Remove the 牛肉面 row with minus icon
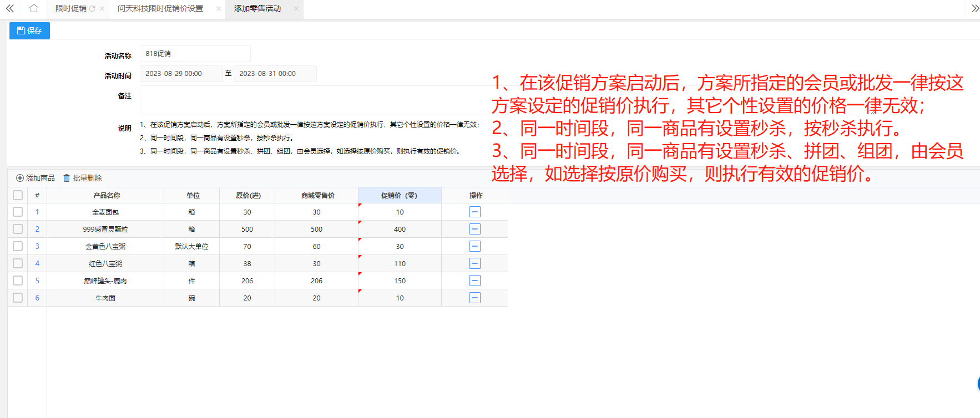The image size is (980, 418). pyautogui.click(x=474, y=298)
